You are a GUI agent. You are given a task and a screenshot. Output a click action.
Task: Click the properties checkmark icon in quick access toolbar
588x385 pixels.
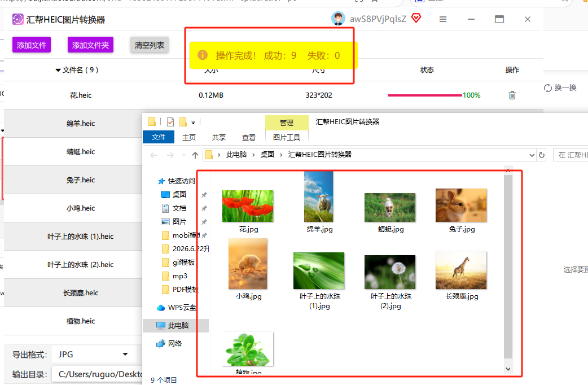point(170,122)
